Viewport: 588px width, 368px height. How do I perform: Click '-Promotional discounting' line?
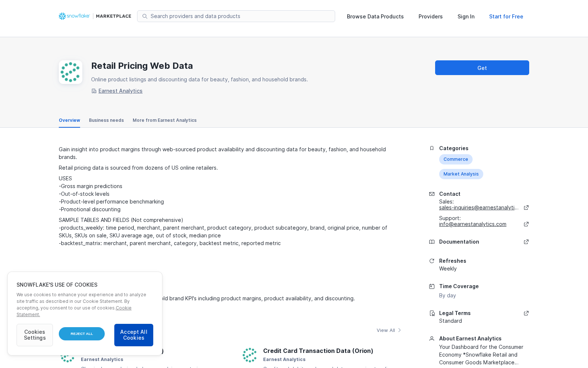point(90,209)
